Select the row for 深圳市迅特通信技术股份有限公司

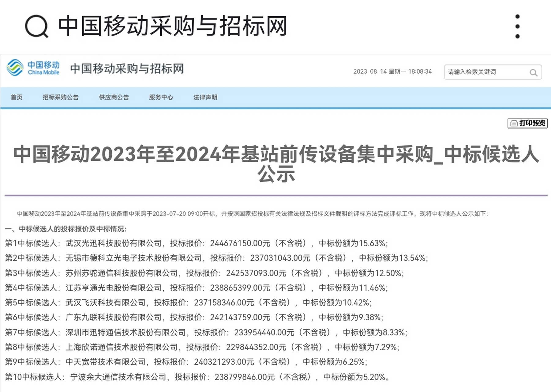206,332
